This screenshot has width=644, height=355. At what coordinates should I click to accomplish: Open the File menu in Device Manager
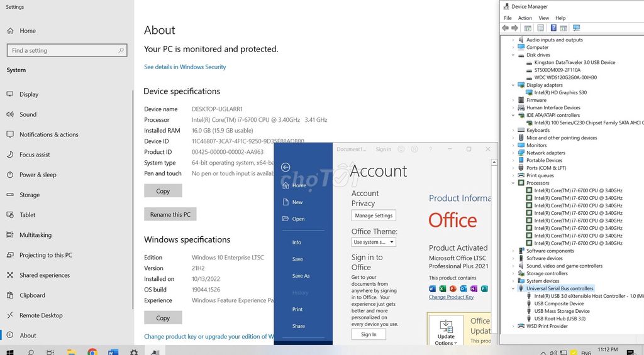pos(508,18)
